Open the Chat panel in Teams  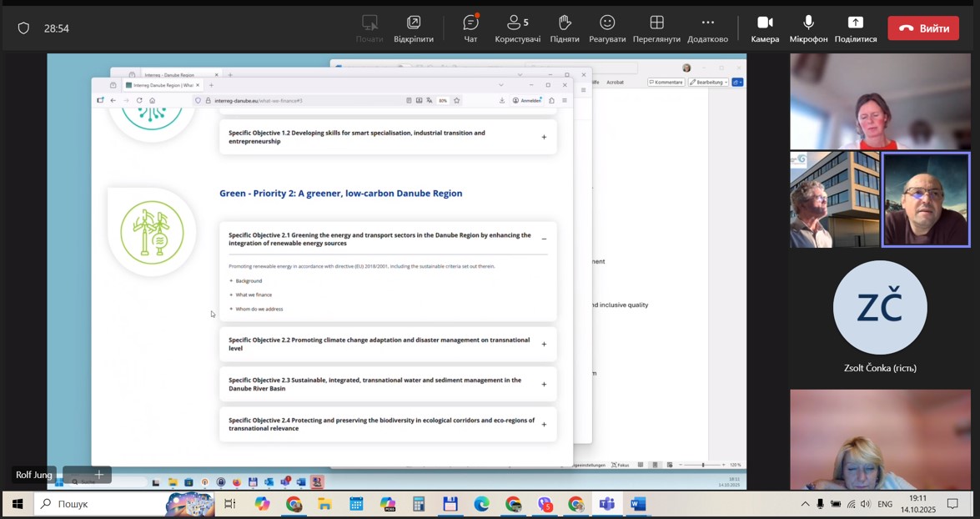point(470,28)
